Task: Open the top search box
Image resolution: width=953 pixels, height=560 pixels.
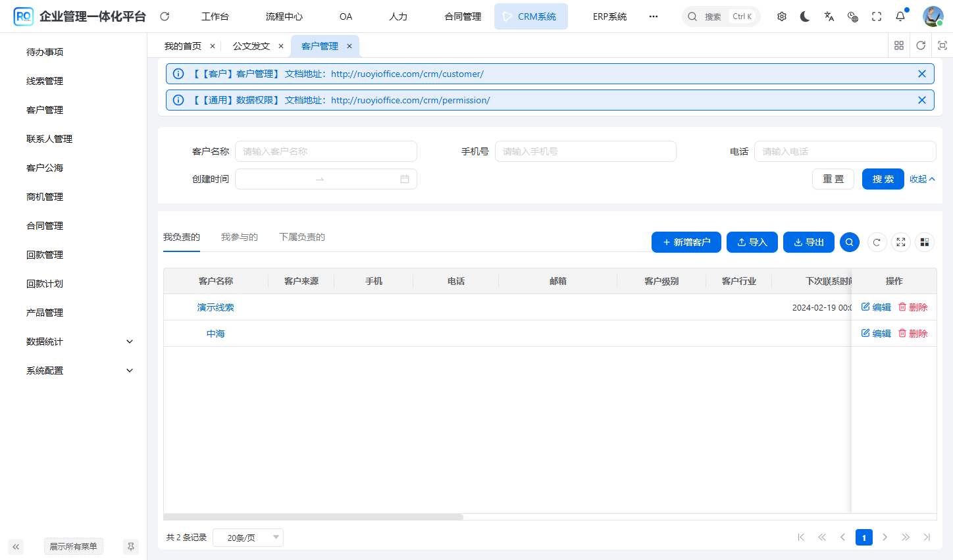Action: pos(721,16)
